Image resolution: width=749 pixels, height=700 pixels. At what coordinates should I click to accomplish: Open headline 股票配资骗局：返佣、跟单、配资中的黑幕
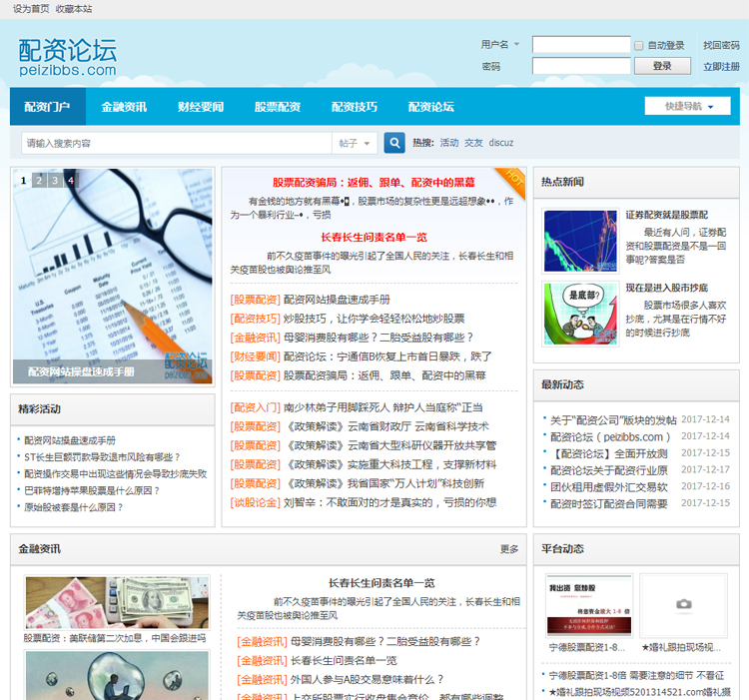click(x=374, y=183)
